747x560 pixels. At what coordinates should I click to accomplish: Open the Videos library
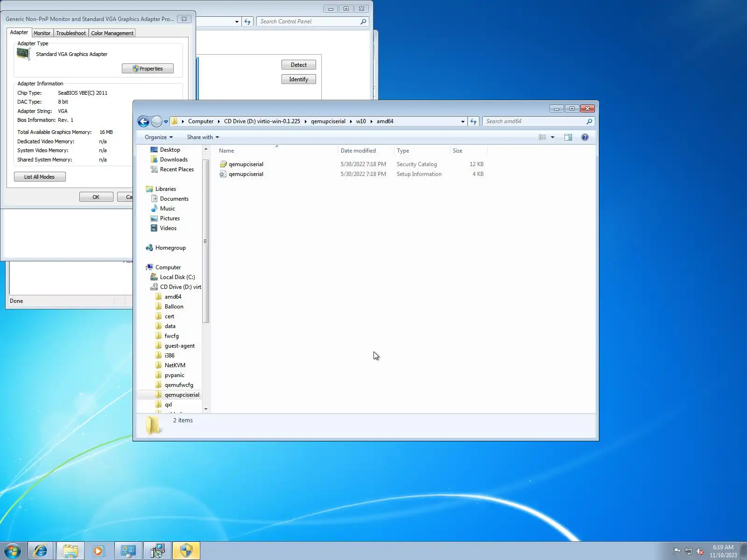pos(164,228)
